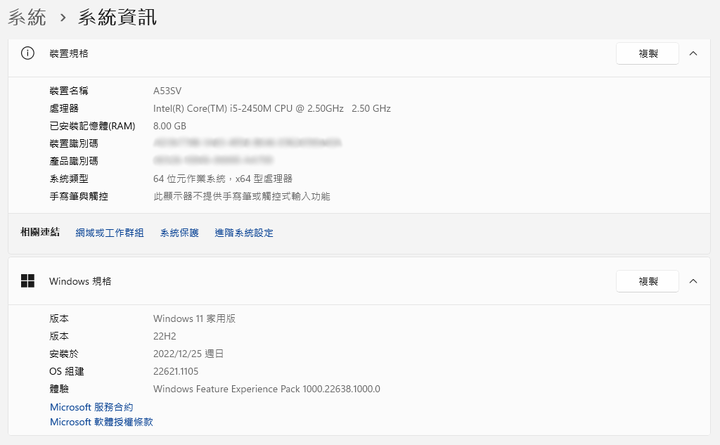720x445 pixels.
Task: Select processor value Intel Core i5-2450M
Action: (272, 109)
